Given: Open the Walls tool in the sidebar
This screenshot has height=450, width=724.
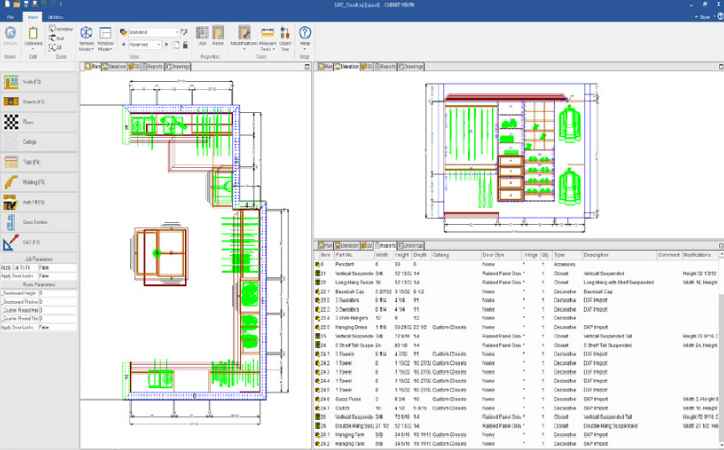Looking at the screenshot, I should click(x=30, y=81).
